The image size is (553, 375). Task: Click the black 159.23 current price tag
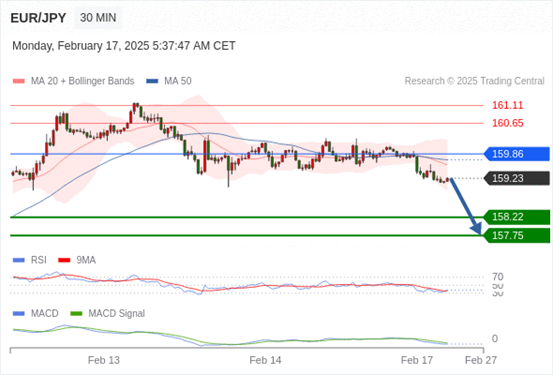click(517, 178)
